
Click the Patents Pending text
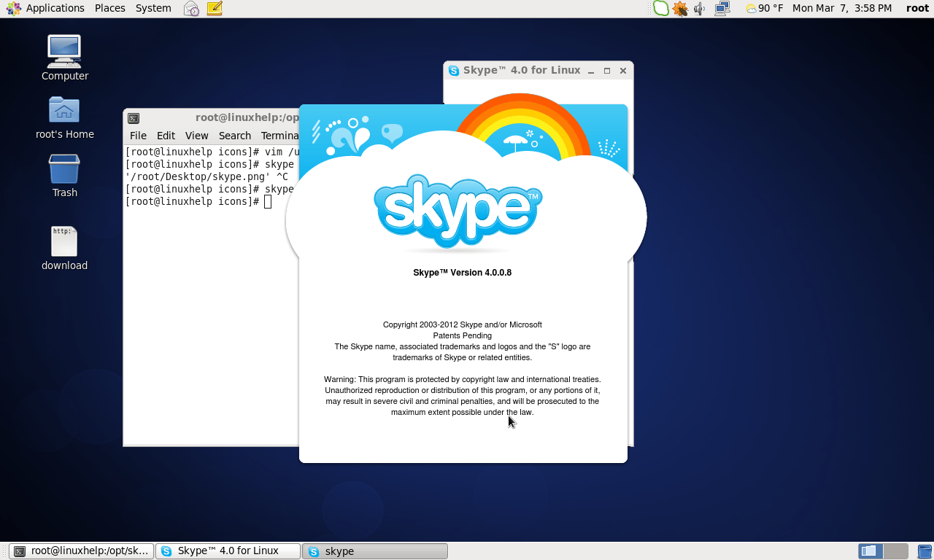[x=463, y=335]
